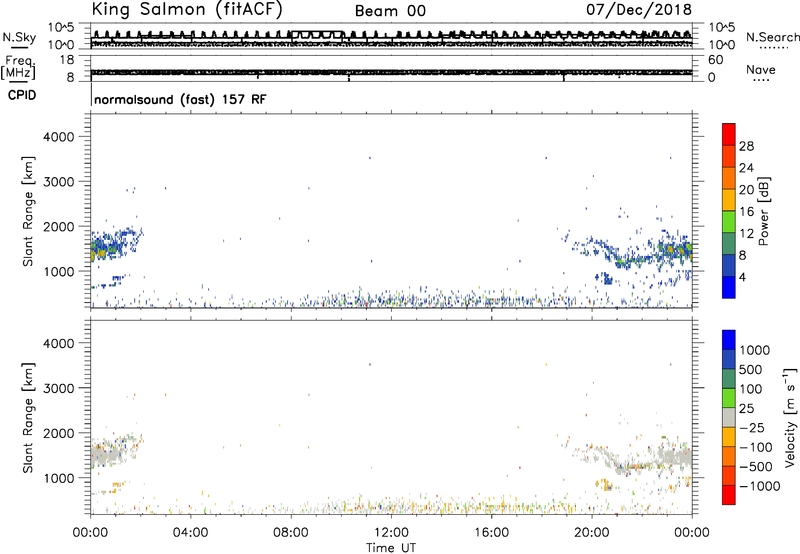Click the '20:00' time axis tick label
The width and height of the screenshot is (800, 554).
point(592,533)
